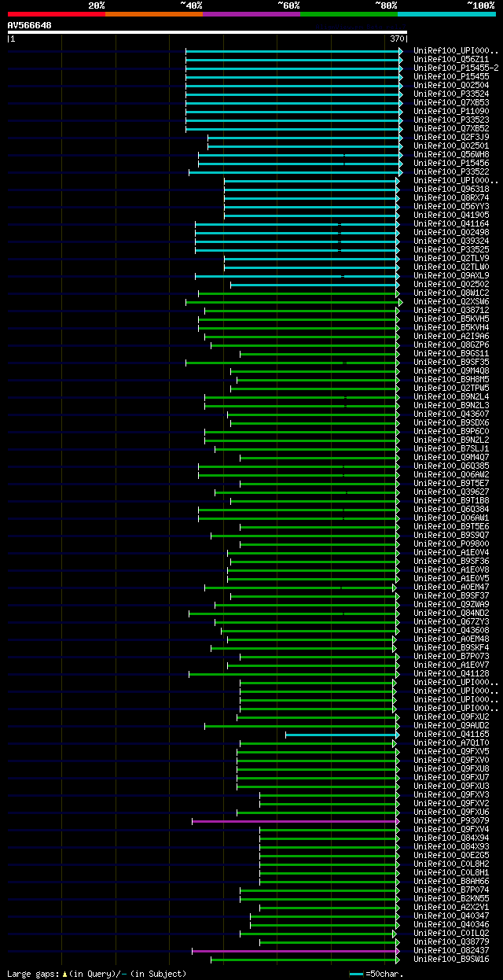Select the UniRef100_Q2XSW6 label
Viewport: 503px width, 980px height.
(451, 301)
